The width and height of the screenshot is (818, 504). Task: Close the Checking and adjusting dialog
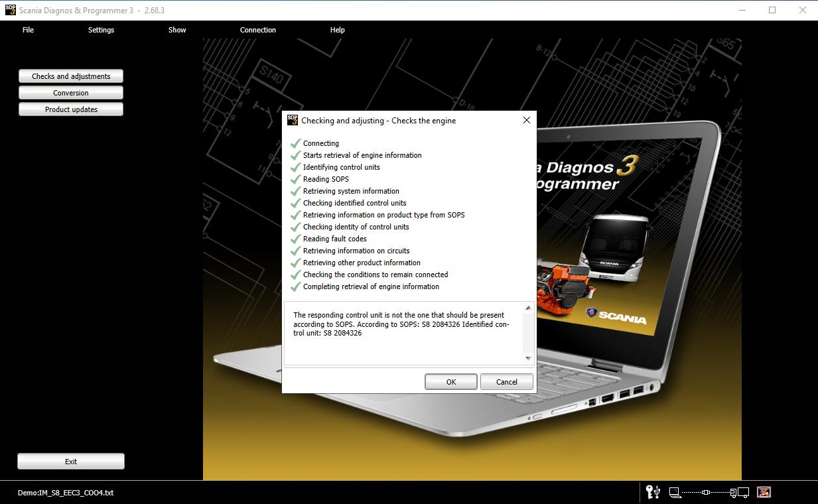[x=527, y=120]
